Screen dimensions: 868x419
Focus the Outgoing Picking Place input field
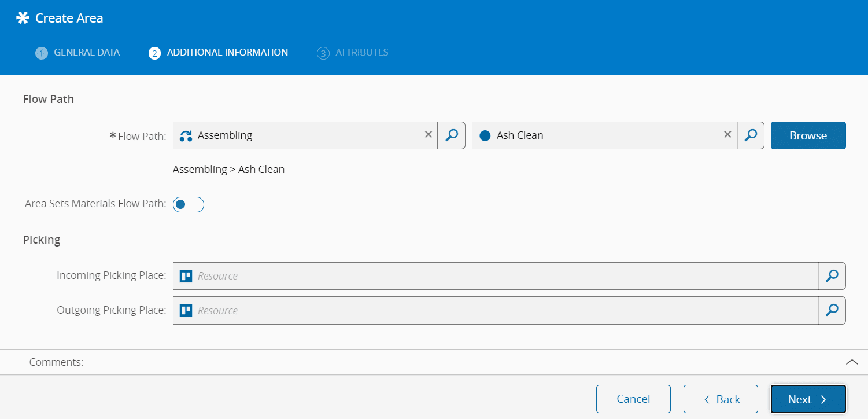pos(503,311)
